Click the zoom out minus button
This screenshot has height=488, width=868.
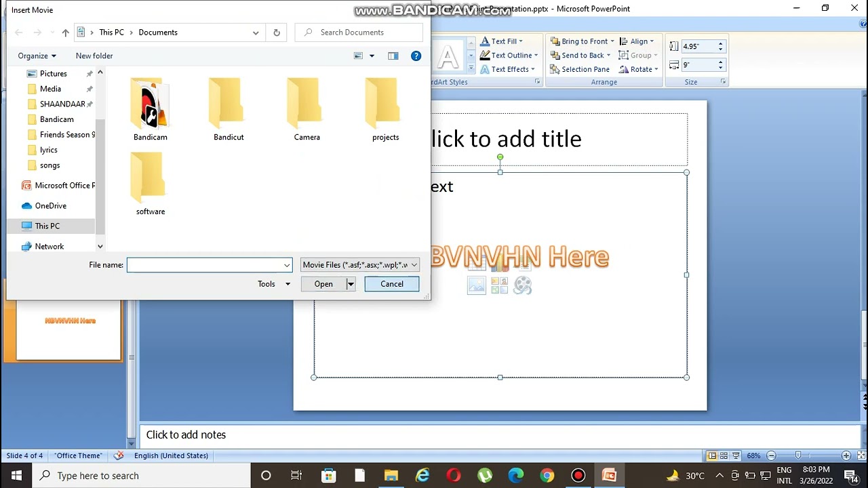tap(771, 455)
